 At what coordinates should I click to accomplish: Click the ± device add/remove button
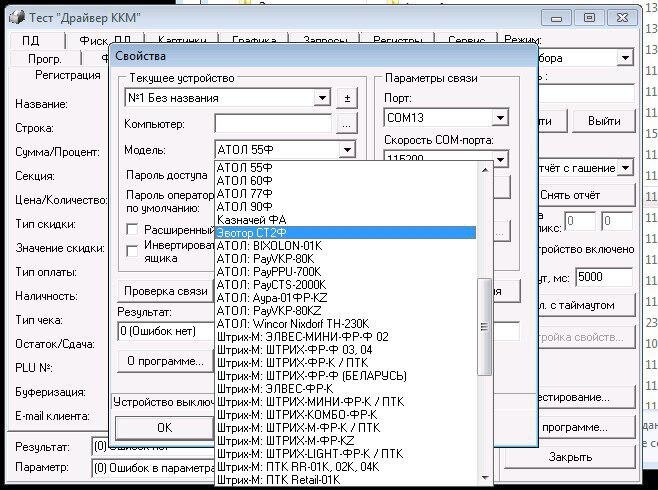click(347, 99)
